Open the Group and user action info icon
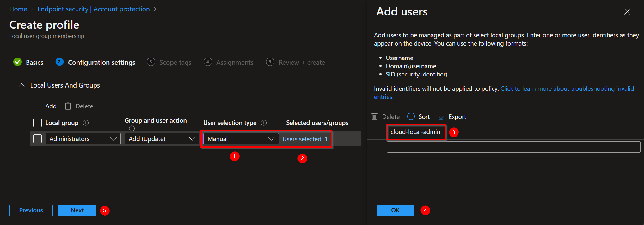644x225 pixels. [132, 128]
